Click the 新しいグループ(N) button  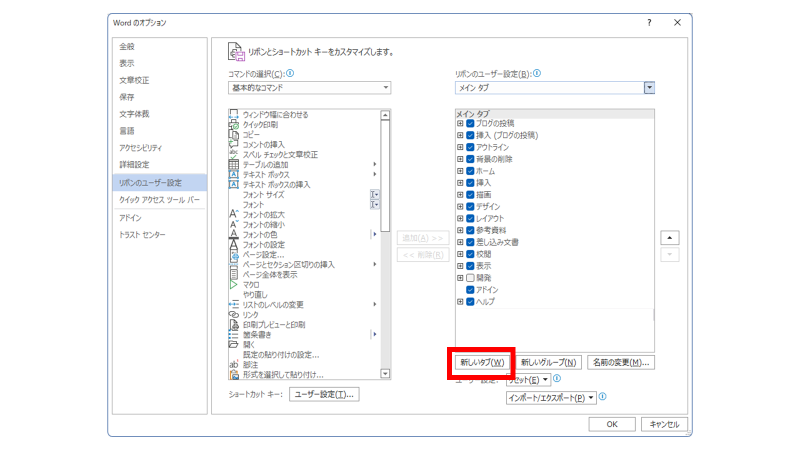click(548, 362)
